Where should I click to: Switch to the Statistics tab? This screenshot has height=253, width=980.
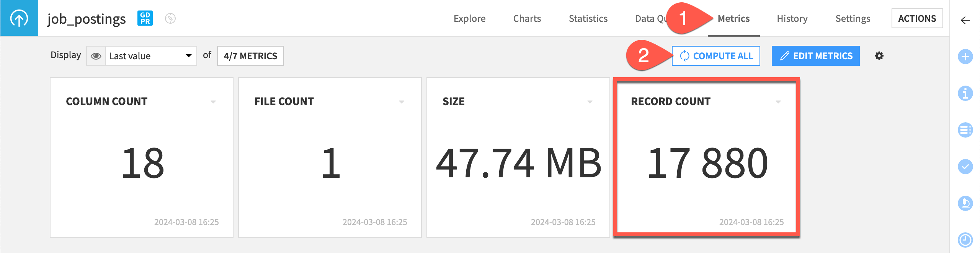(x=588, y=18)
